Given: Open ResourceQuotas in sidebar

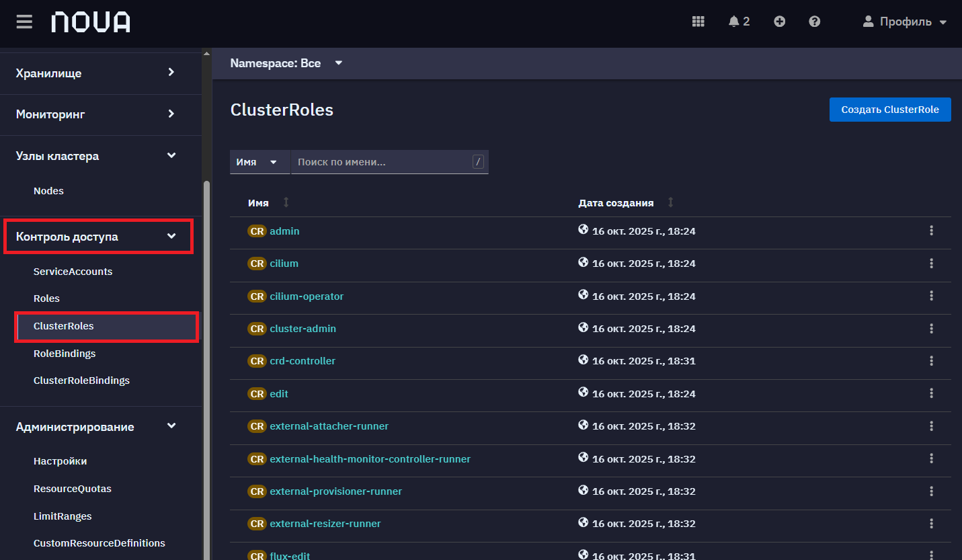Looking at the screenshot, I should 73,489.
